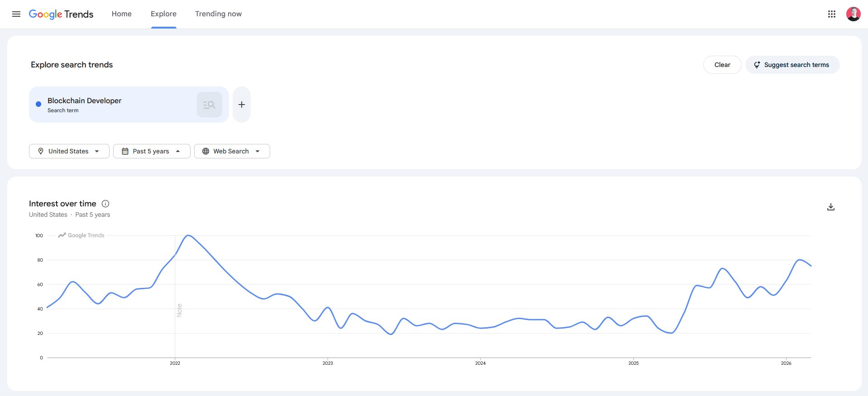Click the globe icon in Web Search filter
The width and height of the screenshot is (868, 396).
[x=206, y=151]
